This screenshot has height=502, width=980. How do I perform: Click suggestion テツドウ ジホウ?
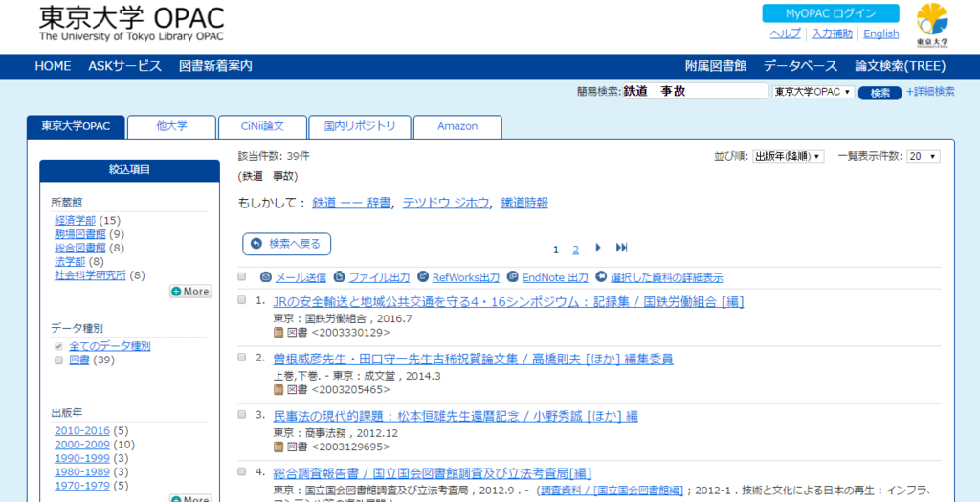point(446,203)
